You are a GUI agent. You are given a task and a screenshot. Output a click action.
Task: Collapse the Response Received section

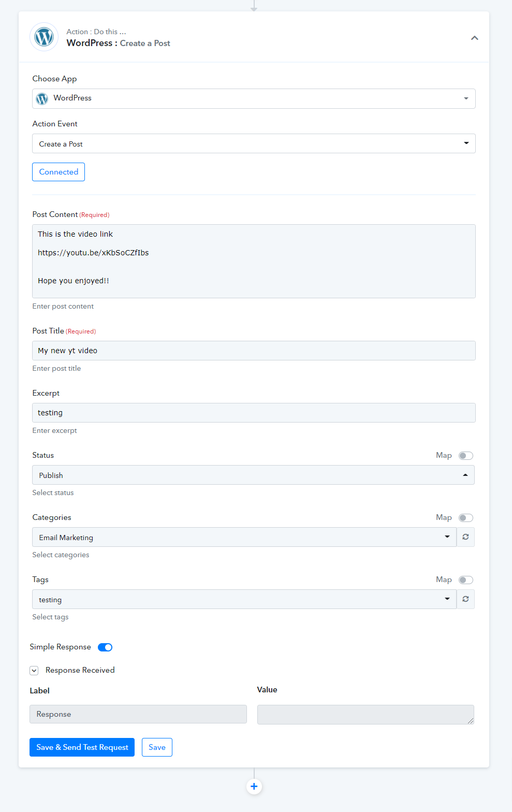click(x=34, y=671)
